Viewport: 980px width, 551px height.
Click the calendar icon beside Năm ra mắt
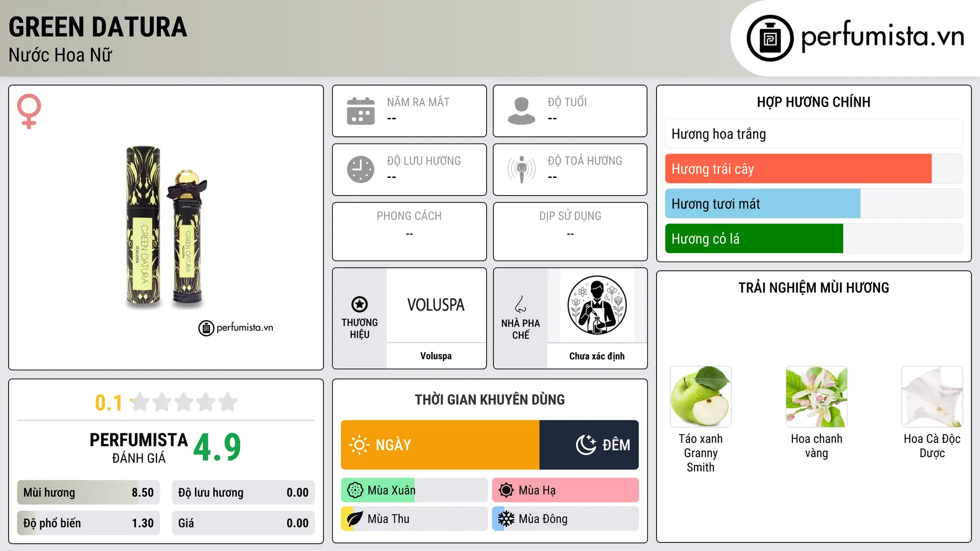coord(361,111)
